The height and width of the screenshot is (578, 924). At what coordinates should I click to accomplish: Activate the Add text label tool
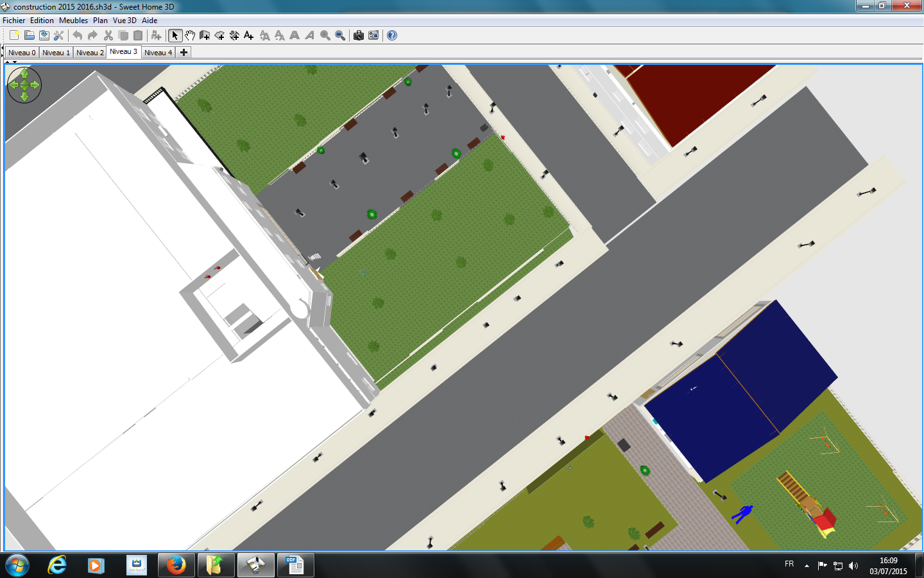[x=249, y=35]
